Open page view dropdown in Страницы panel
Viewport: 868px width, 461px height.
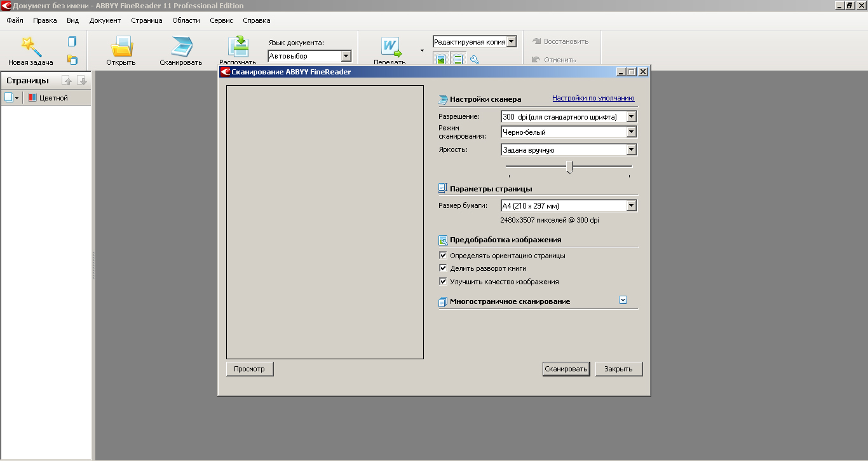coord(11,98)
